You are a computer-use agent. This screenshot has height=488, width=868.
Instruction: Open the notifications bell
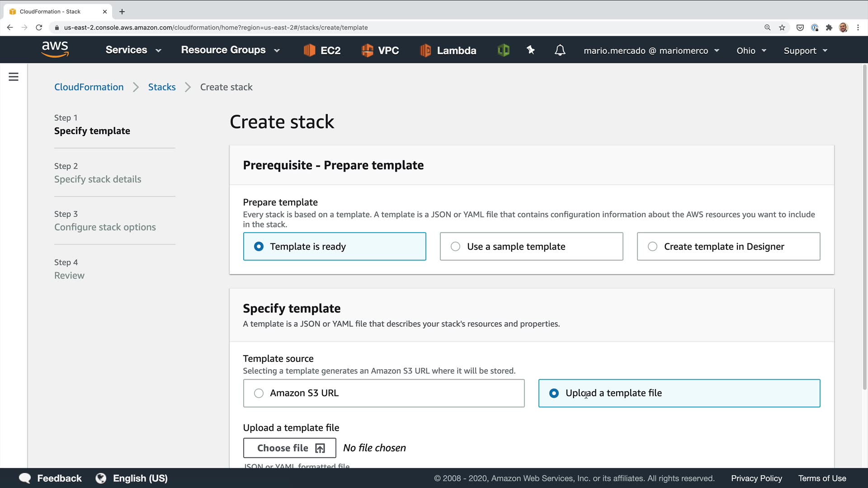click(560, 50)
